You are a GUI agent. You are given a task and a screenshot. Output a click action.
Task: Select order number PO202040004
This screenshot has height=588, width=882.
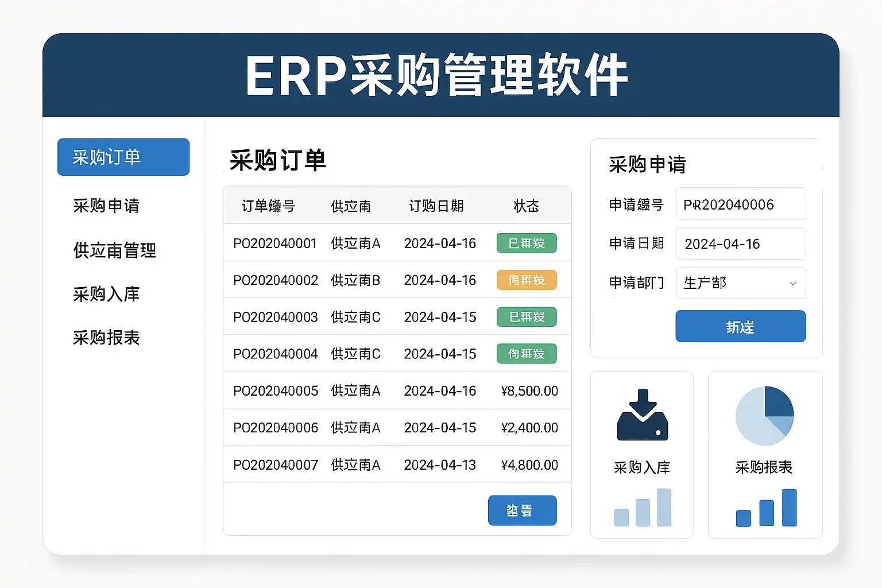pyautogui.click(x=276, y=354)
